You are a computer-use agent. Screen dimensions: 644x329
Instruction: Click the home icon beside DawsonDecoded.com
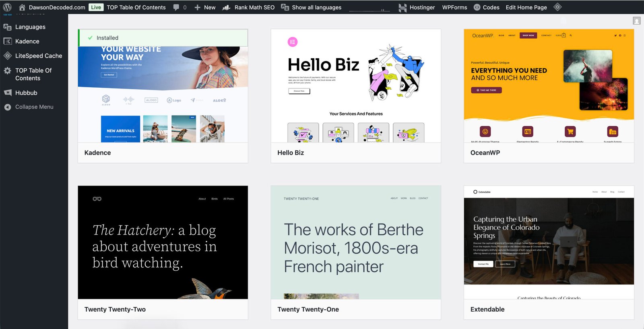pos(22,7)
